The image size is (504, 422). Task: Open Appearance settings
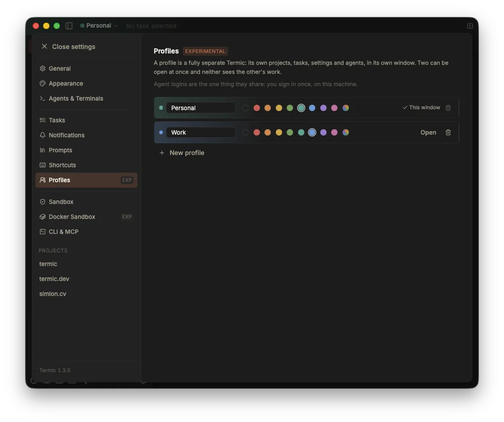pos(87,83)
